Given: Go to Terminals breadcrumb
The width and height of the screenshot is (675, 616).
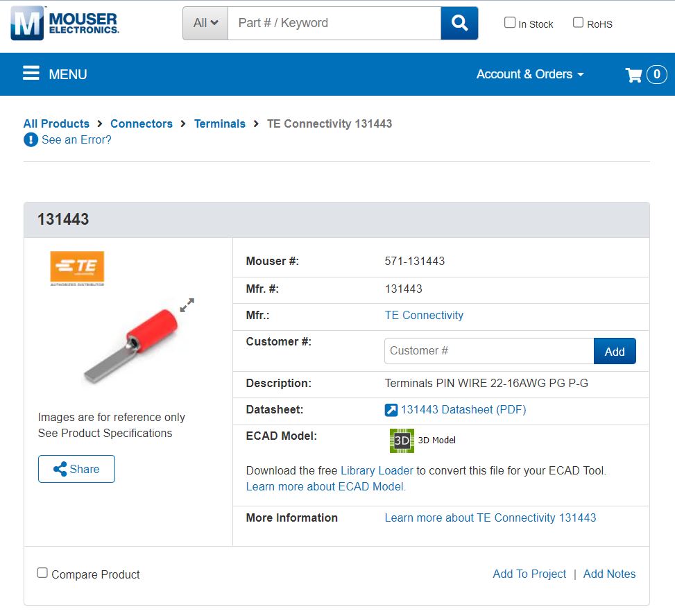Looking at the screenshot, I should 219,123.
